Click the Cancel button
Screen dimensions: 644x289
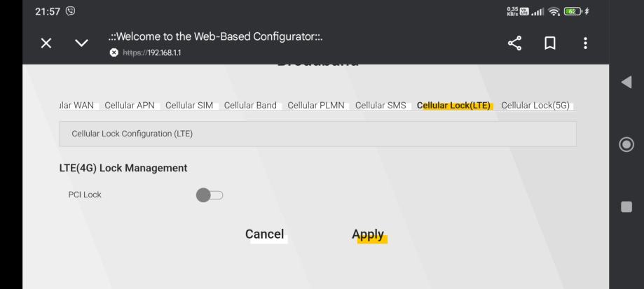coord(264,234)
